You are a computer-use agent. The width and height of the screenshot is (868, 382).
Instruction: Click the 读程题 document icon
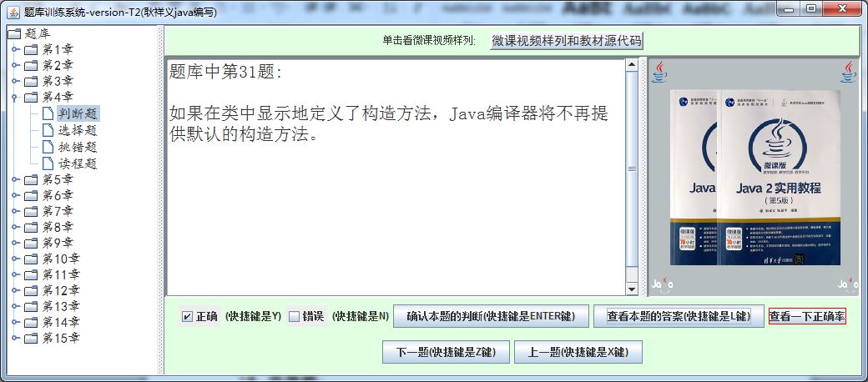coord(48,163)
